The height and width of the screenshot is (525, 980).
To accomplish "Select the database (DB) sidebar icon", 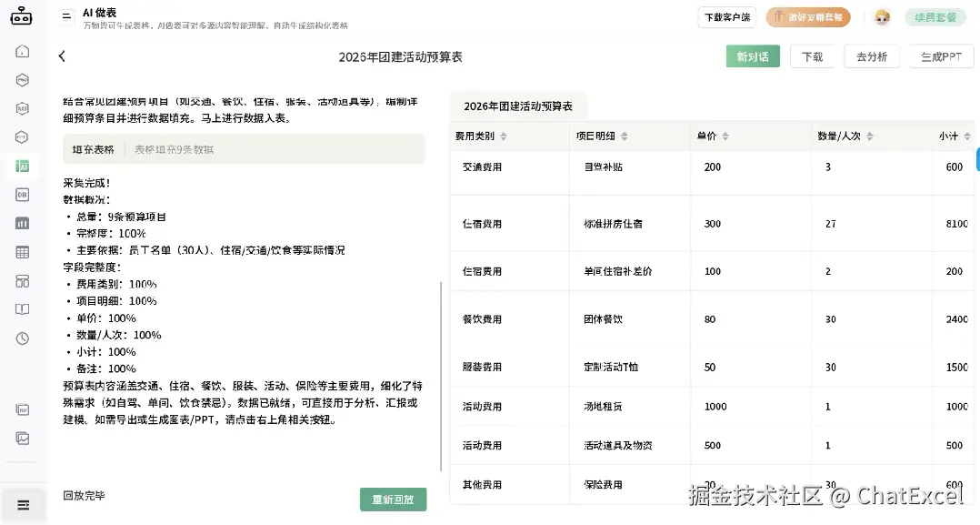I will click(23, 194).
